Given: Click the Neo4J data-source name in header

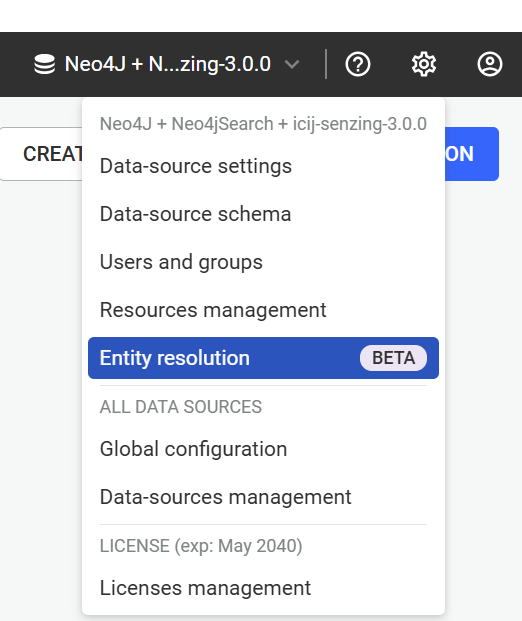Looking at the screenshot, I should 168,64.
